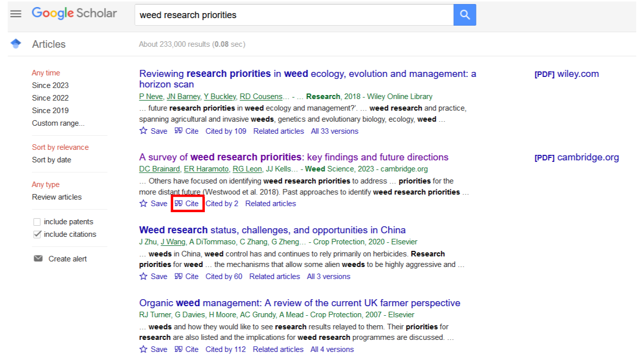The height and width of the screenshot is (362, 644).
Task: Open Cited by 109 link
Action: 226,131
